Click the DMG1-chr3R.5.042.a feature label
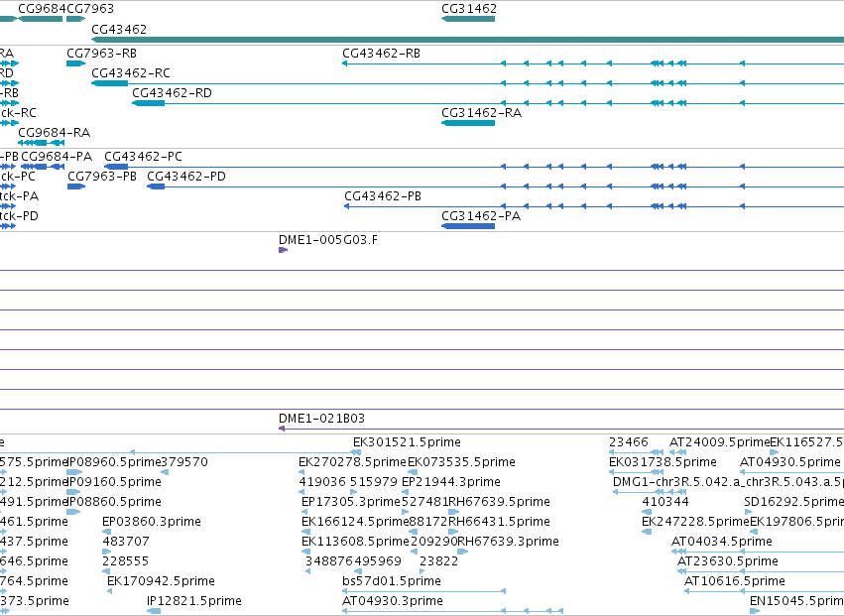 676,482
